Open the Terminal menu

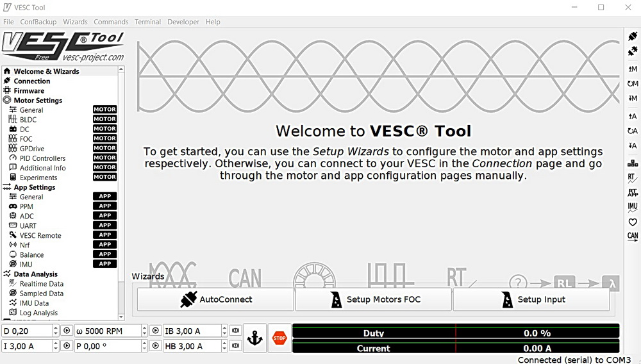[x=147, y=22]
